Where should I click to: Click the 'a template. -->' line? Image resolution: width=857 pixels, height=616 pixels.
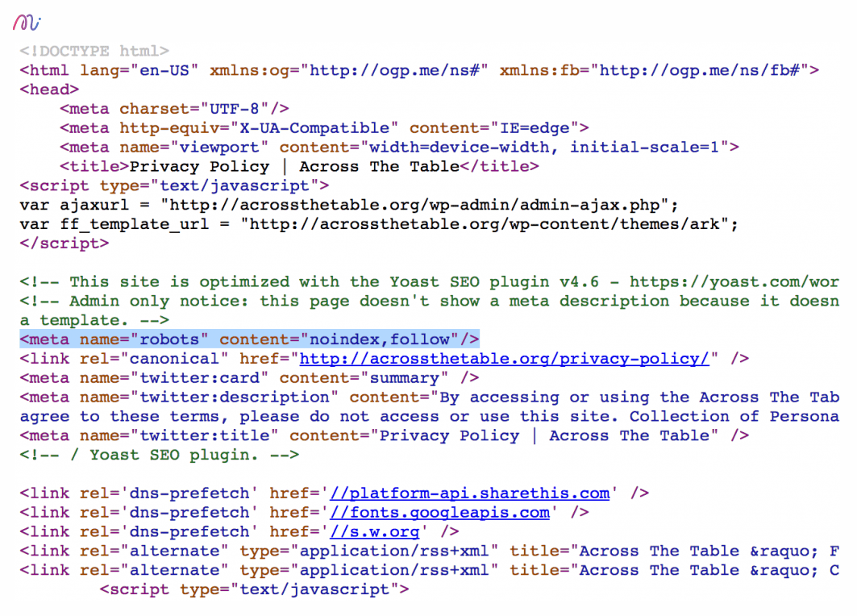(x=94, y=320)
